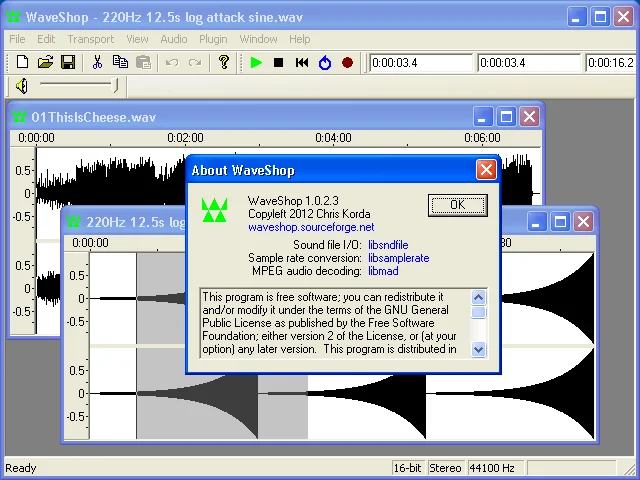640x480 pixels.
Task: Click the license text scroll down arrow
Action: tap(478, 350)
